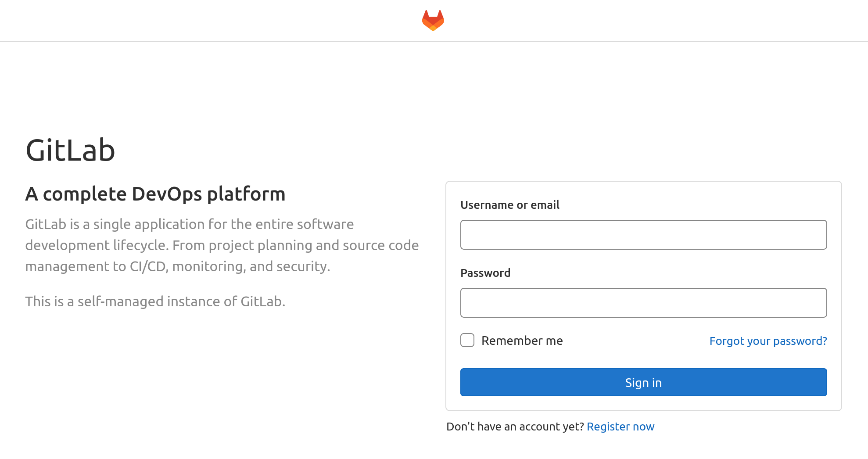Place cursor in the Password box

pyautogui.click(x=643, y=303)
